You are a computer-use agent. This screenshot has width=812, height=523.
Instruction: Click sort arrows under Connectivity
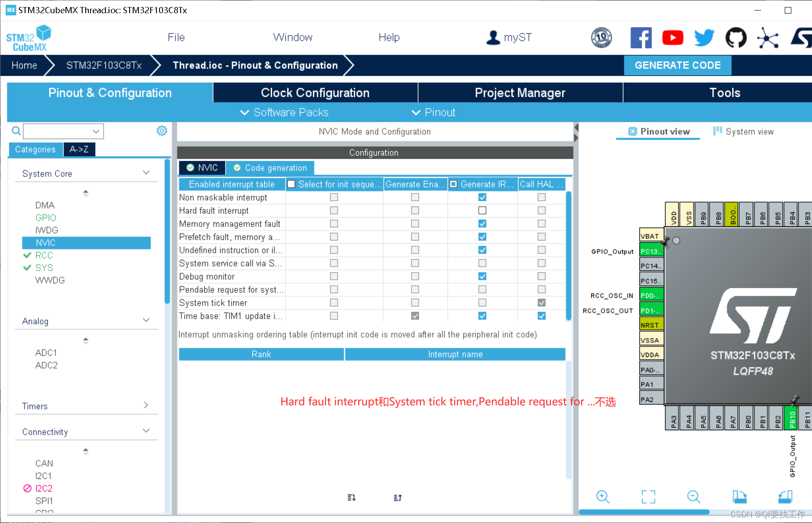[x=86, y=451]
